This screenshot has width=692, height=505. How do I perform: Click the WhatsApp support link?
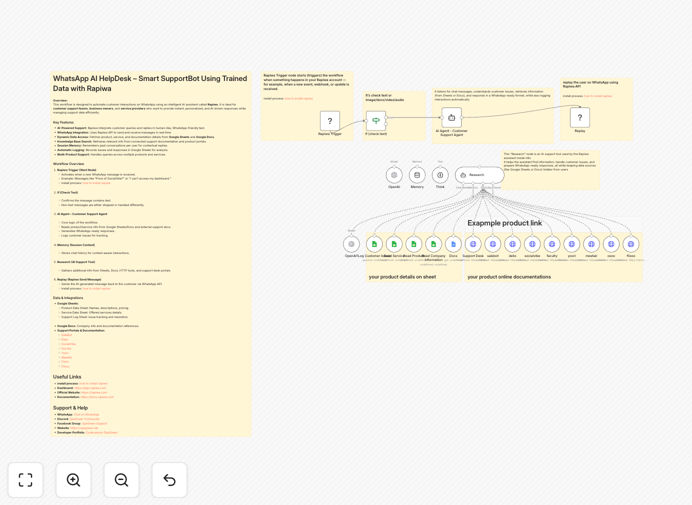(x=86, y=415)
